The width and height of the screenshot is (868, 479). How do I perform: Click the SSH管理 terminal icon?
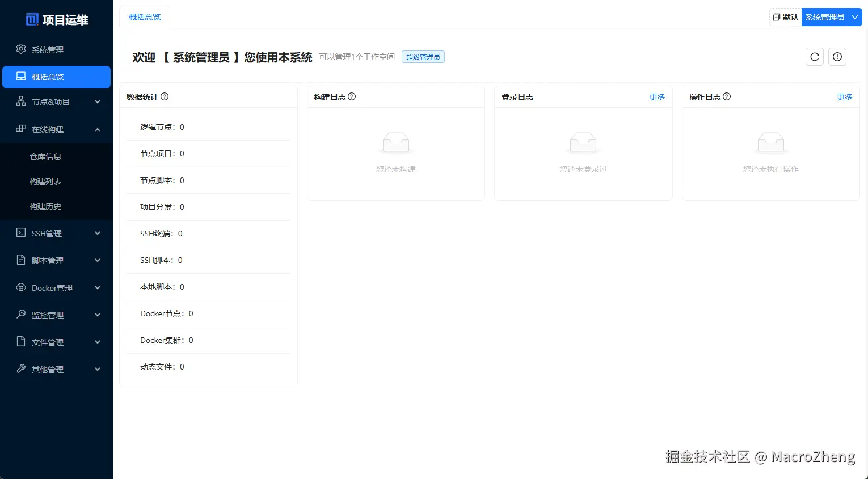click(21, 232)
